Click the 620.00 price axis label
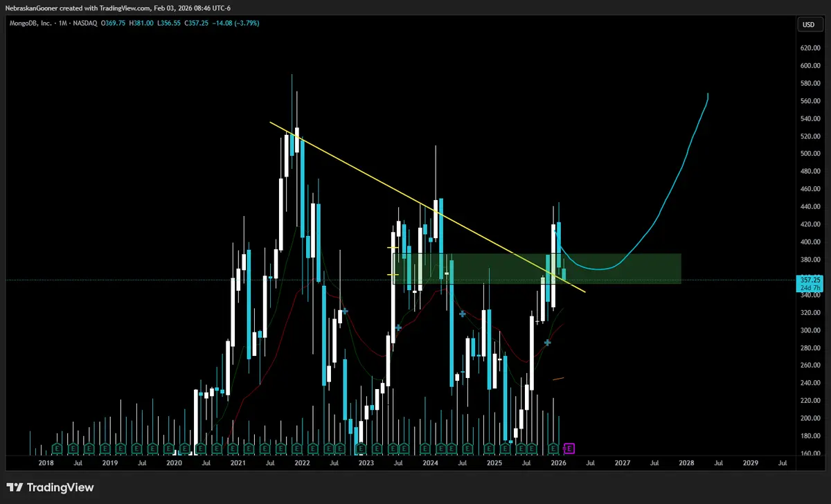 (x=810, y=48)
